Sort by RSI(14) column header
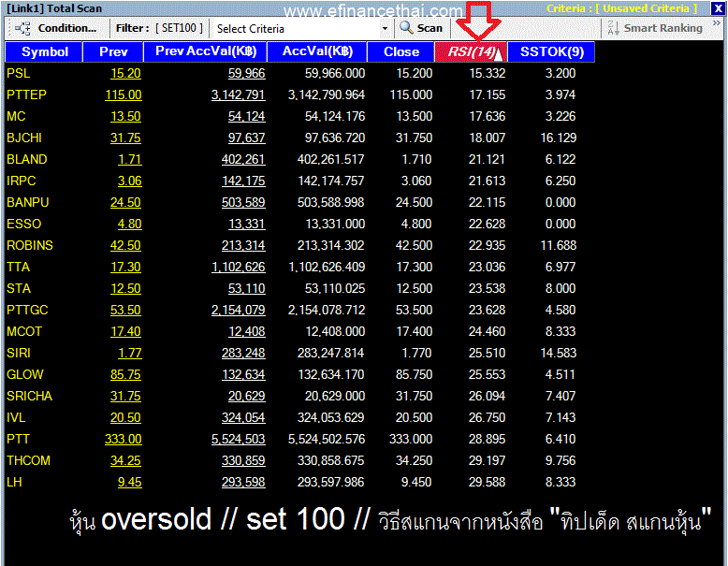728x566 pixels. click(x=471, y=51)
